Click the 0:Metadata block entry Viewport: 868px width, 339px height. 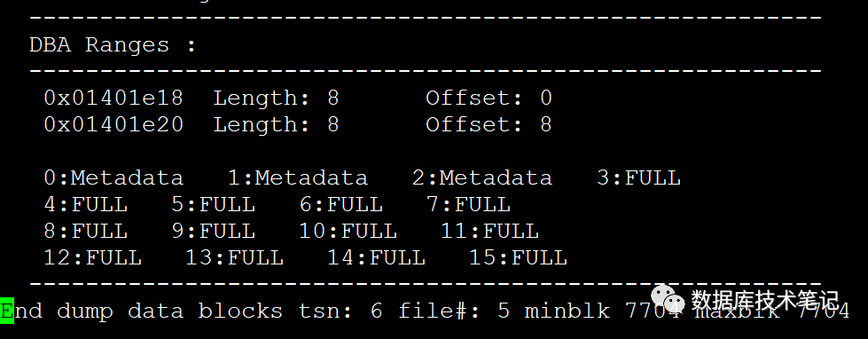coord(113,177)
